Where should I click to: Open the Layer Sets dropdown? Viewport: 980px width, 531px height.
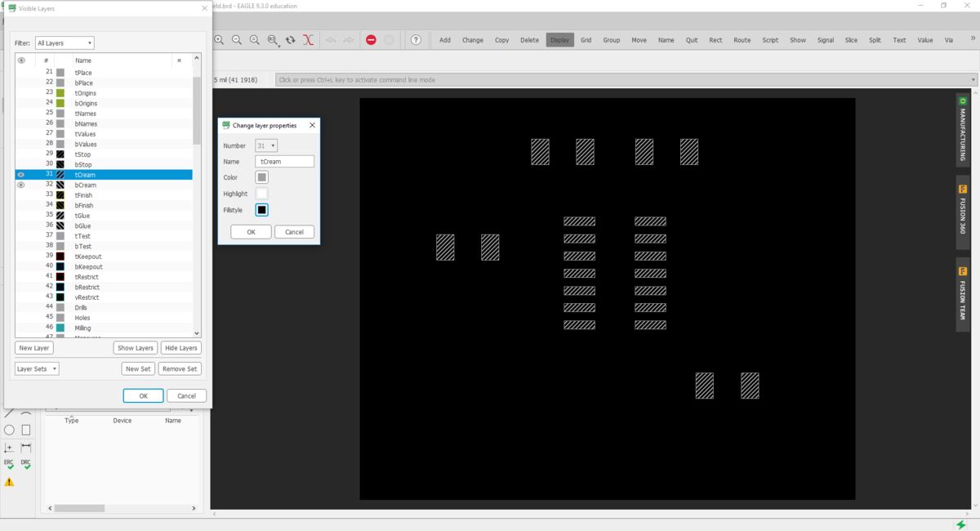coord(37,368)
